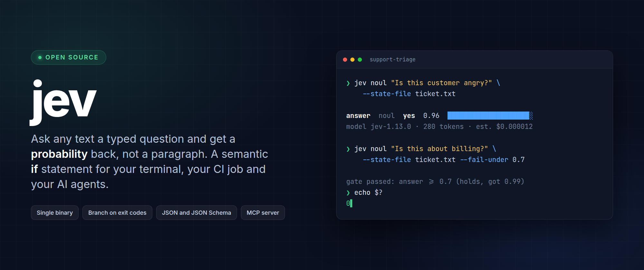Click the echo $? command
The height and width of the screenshot is (270, 644).
(368, 193)
